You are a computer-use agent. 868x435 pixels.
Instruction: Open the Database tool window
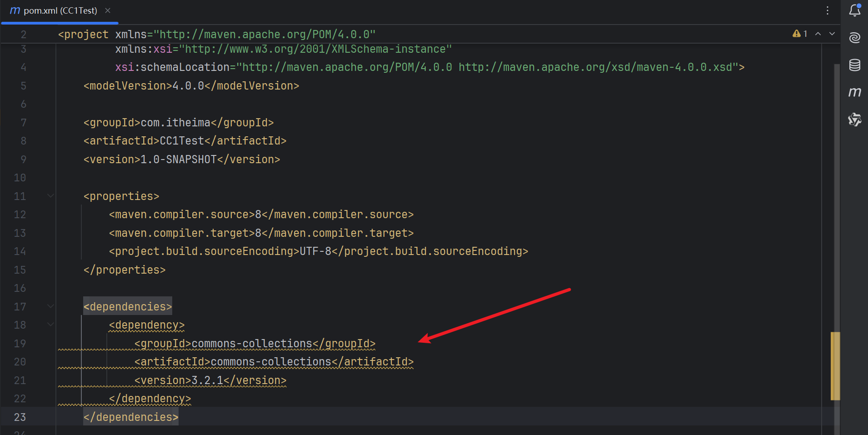click(854, 65)
